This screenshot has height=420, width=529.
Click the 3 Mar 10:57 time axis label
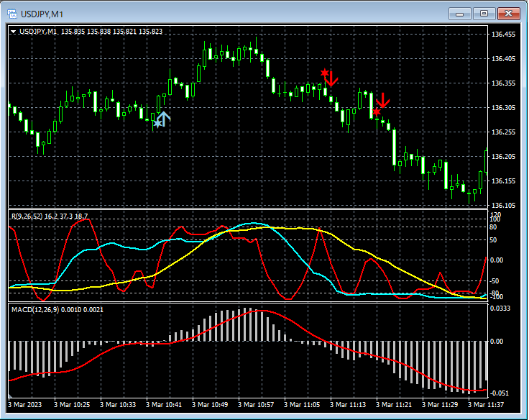coord(255,405)
